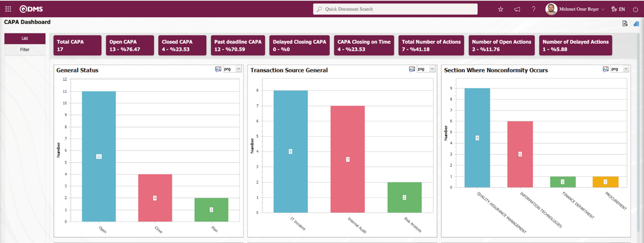The height and width of the screenshot is (243, 644).
Task: Click the Delayed Closing CAPA card
Action: click(299, 46)
